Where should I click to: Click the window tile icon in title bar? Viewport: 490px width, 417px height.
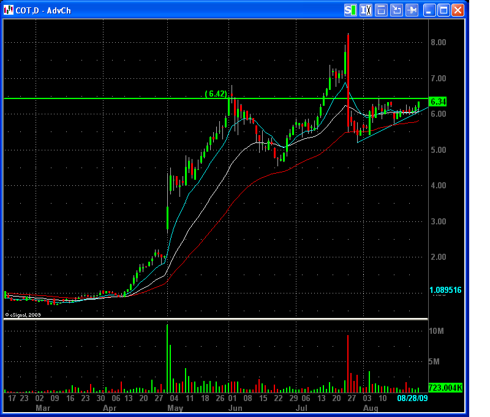point(381,10)
